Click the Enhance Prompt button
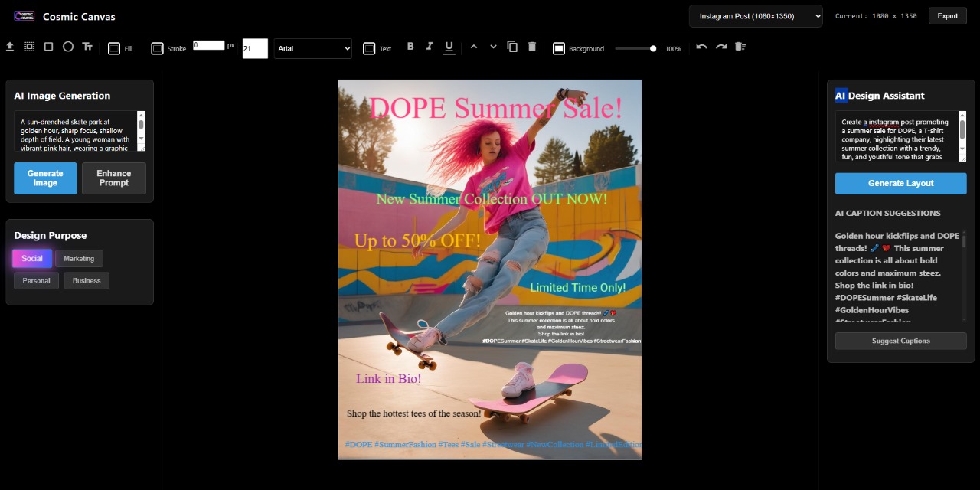This screenshot has height=490, width=980. coord(114,178)
